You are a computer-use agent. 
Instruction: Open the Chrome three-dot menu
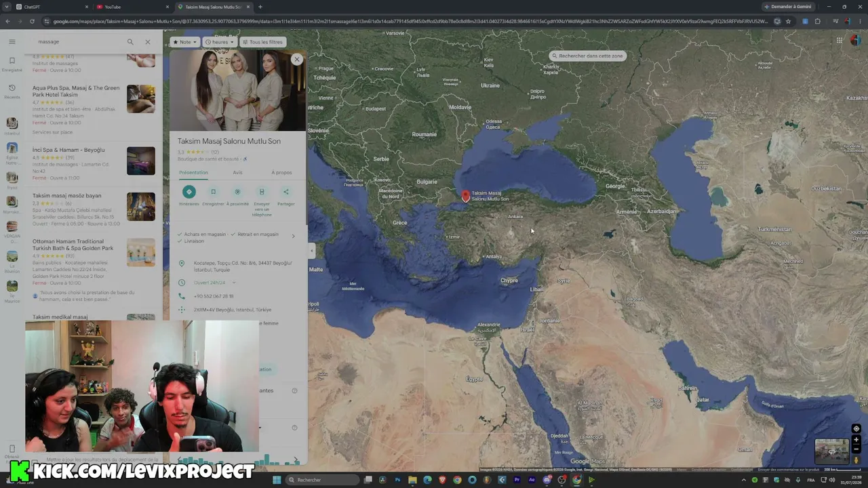pyautogui.click(x=861, y=21)
